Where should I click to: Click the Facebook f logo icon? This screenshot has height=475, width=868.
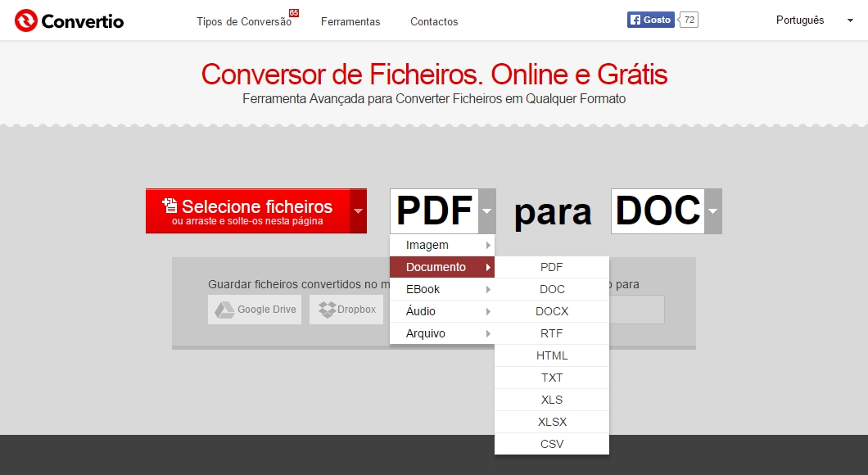(x=635, y=20)
